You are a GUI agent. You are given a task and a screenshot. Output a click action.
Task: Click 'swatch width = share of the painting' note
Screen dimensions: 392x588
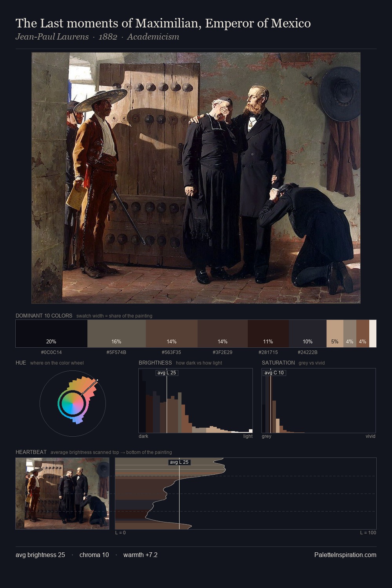(114, 316)
